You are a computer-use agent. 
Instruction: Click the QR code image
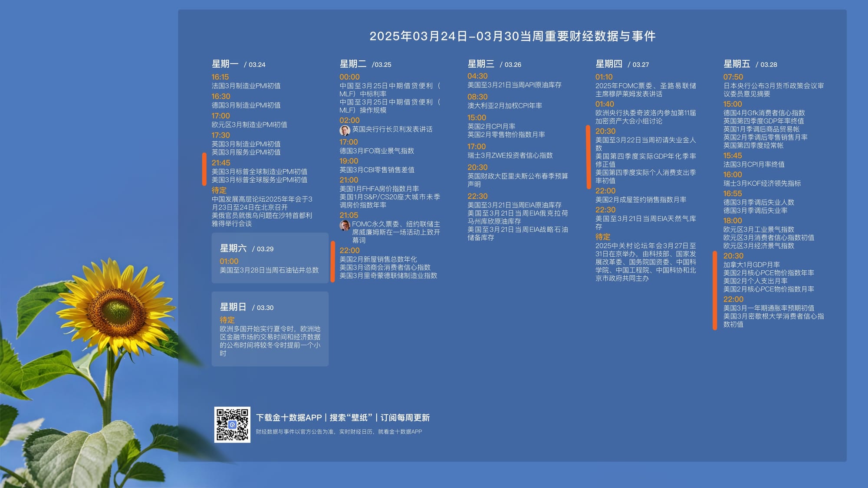click(x=232, y=425)
